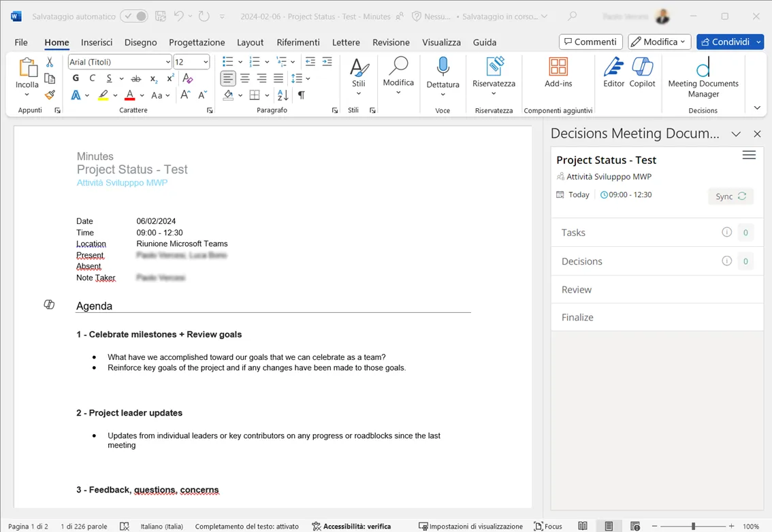Open the File menu
This screenshot has height=532, width=772.
(x=21, y=42)
